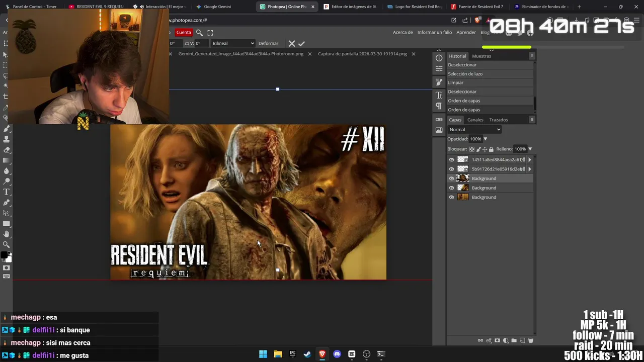The image size is (644, 362).
Task: Cancel the transform with the X
Action: tap(291, 43)
